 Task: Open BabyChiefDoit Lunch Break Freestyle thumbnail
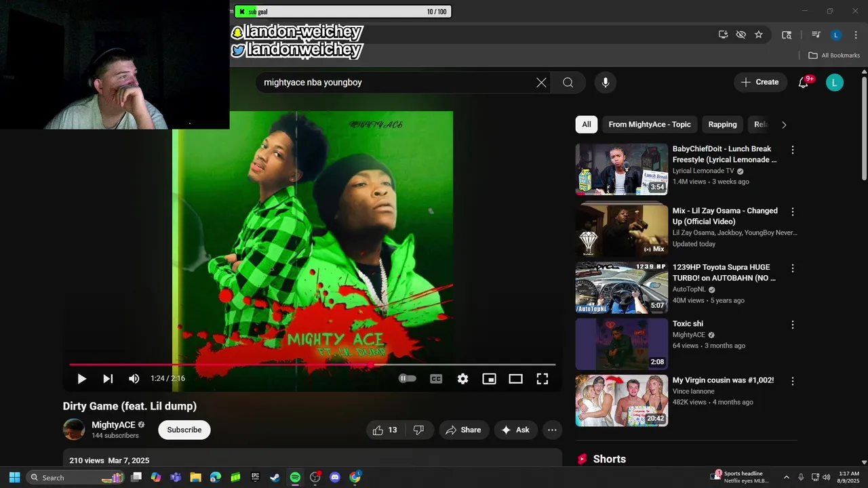(622, 169)
